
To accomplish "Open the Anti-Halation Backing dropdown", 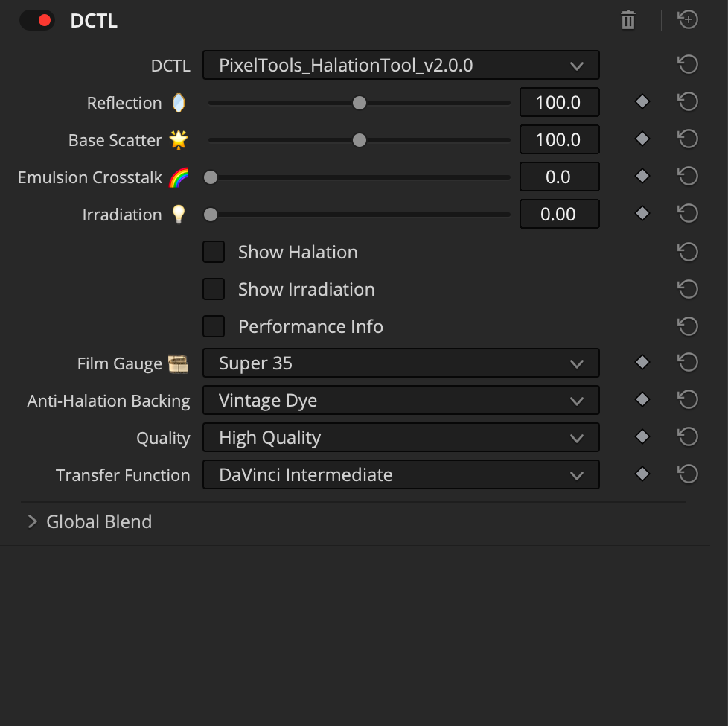I will point(401,400).
